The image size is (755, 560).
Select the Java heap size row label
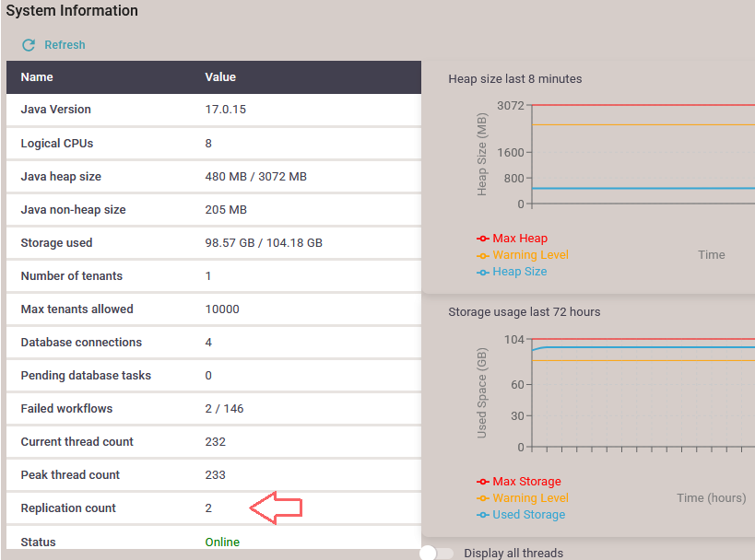(x=61, y=177)
